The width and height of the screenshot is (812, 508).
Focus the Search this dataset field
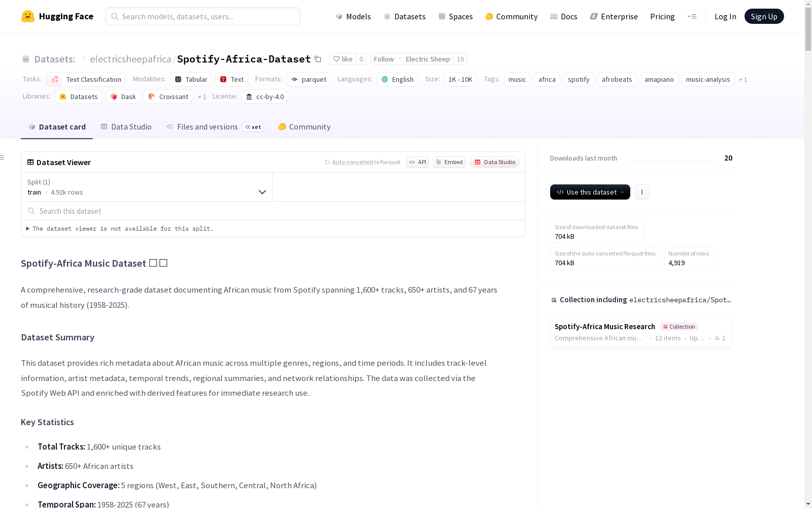273,211
